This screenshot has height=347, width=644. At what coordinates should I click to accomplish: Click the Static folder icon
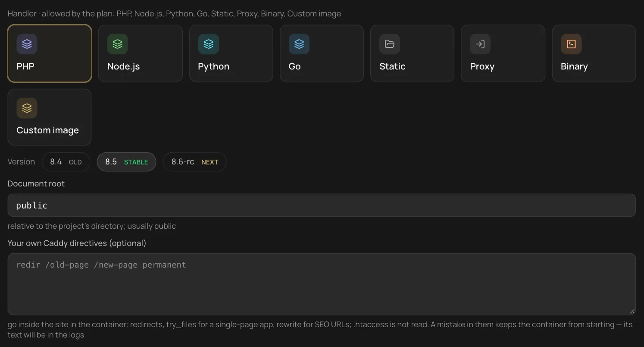click(x=390, y=44)
